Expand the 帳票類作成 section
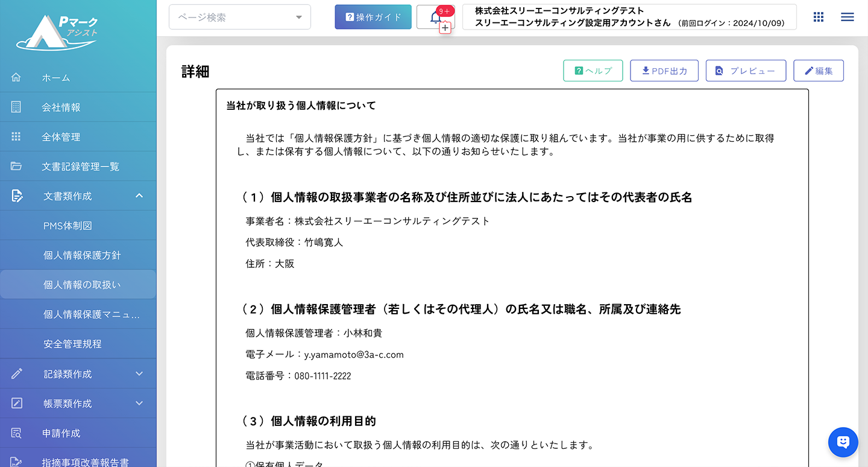The height and width of the screenshot is (467, 868). (139, 403)
